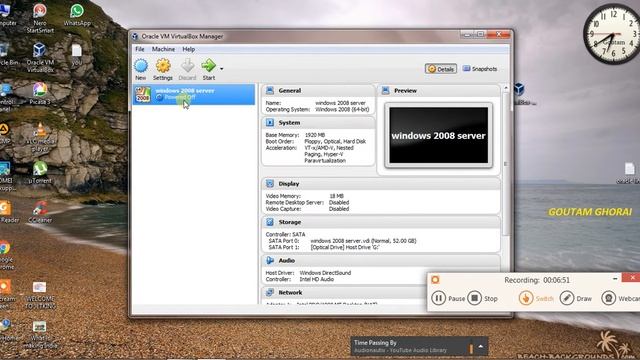Click the System section icon
The height and width of the screenshot is (360, 640).
click(270, 122)
